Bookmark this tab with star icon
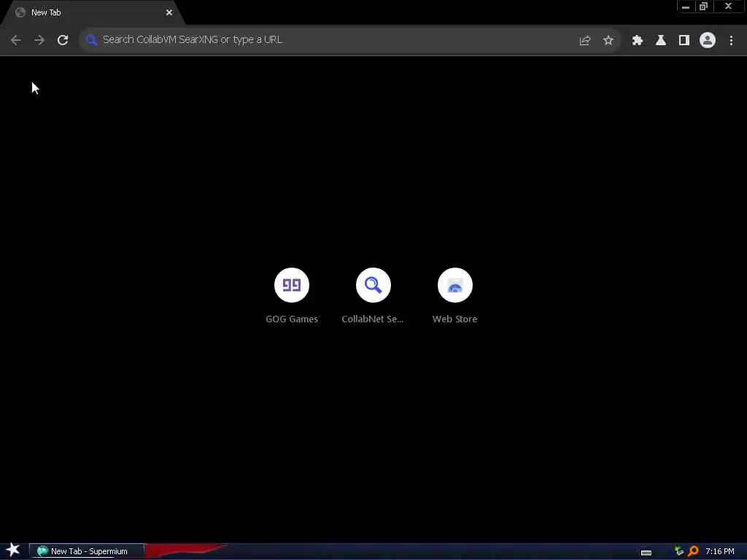747x560 pixels. coord(608,41)
